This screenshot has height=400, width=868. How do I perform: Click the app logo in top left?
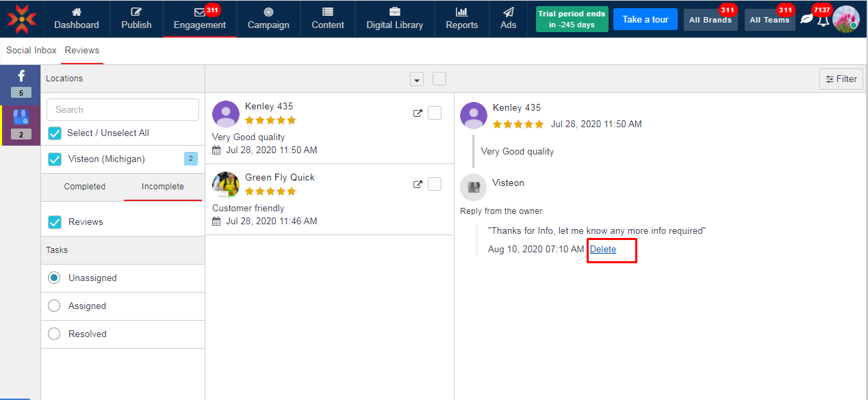22,19
